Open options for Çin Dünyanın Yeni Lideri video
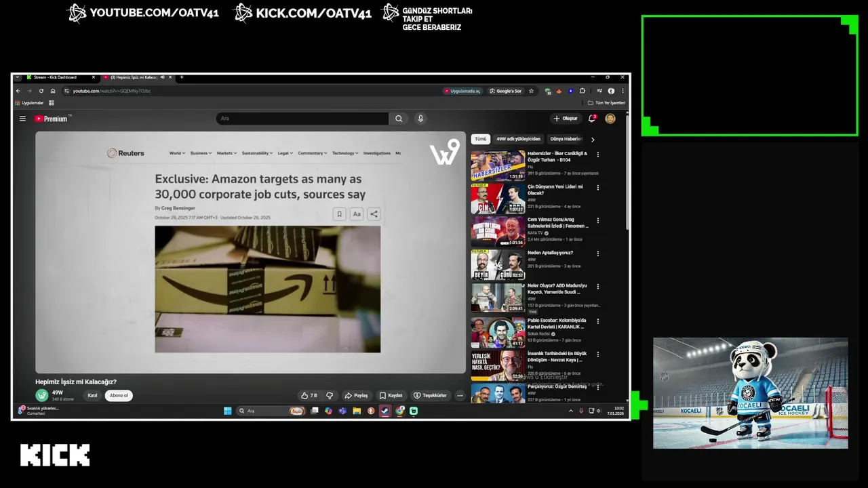The width and height of the screenshot is (868, 488). [597, 188]
